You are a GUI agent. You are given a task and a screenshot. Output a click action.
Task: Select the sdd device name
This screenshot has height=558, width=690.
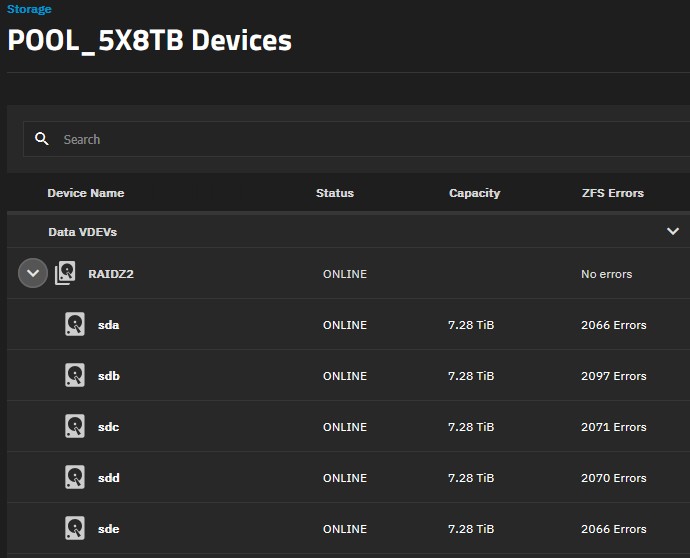point(109,478)
